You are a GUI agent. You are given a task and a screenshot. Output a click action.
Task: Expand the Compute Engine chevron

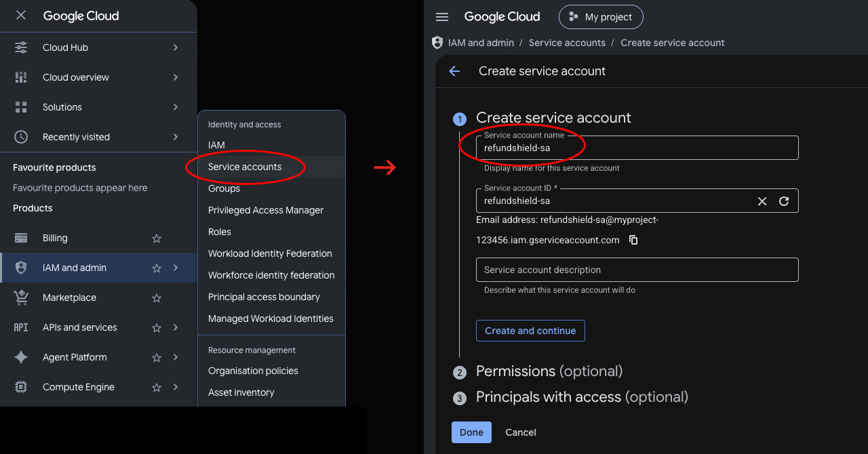(x=176, y=387)
